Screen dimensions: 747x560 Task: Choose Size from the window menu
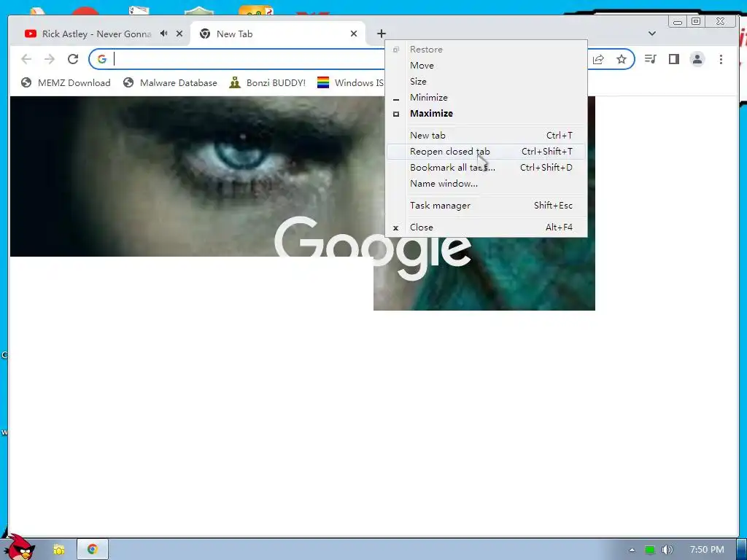[x=486, y=82]
